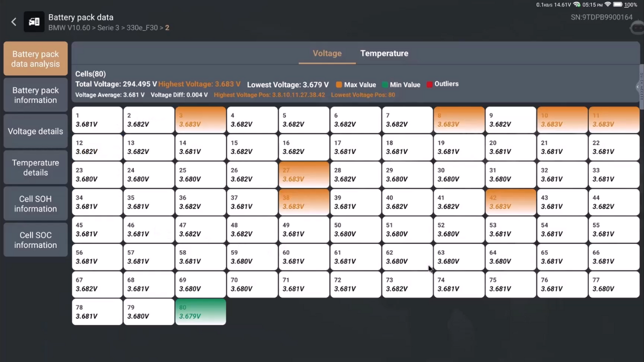Select cell 78 showing 3.681V

97,312
